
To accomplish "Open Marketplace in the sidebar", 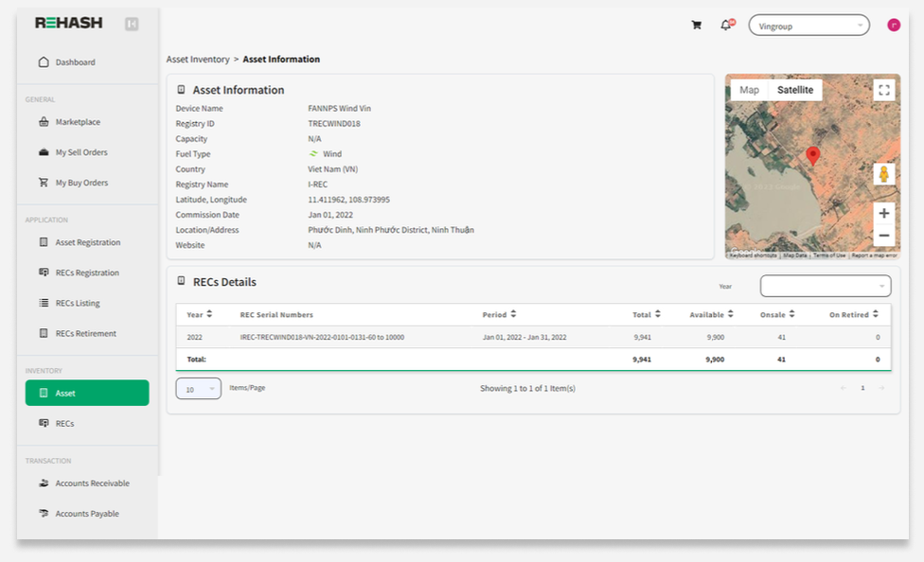I will point(78,122).
